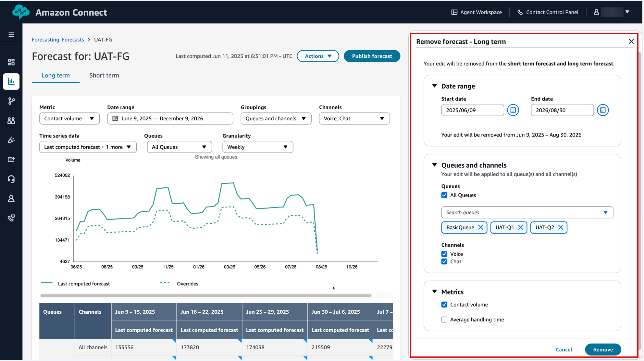Collapse the Date range section

(x=435, y=86)
